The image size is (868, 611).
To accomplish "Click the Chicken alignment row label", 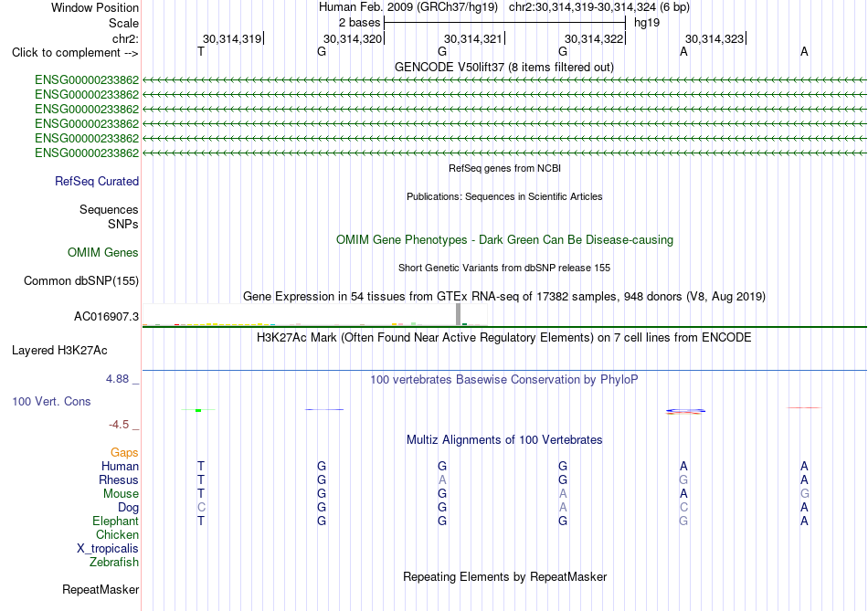I will coord(117,534).
